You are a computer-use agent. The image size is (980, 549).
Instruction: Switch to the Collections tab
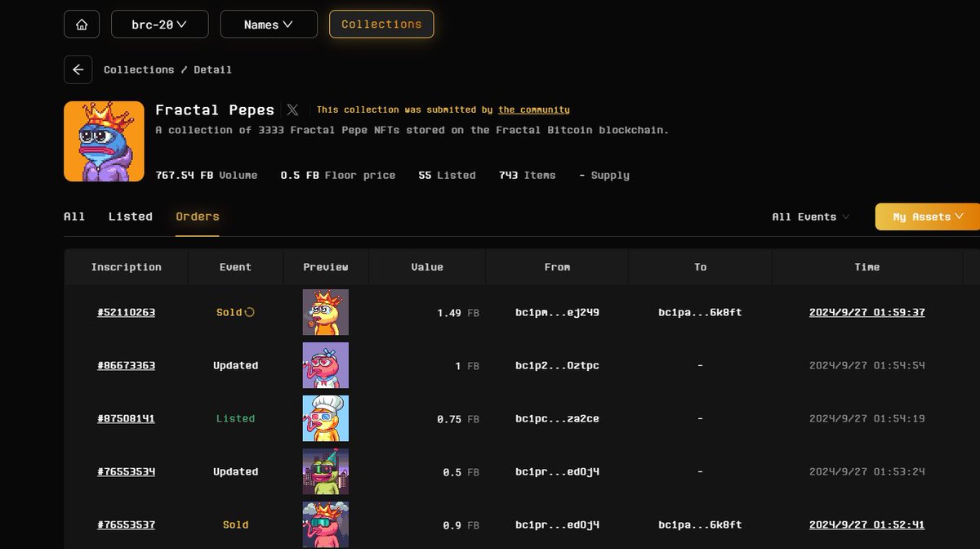click(381, 25)
